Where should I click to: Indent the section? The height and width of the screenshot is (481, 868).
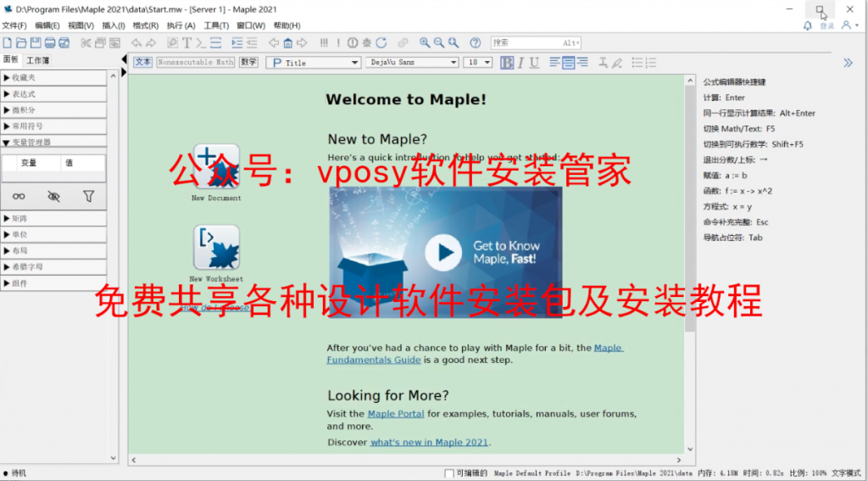pyautogui.click(x=237, y=42)
